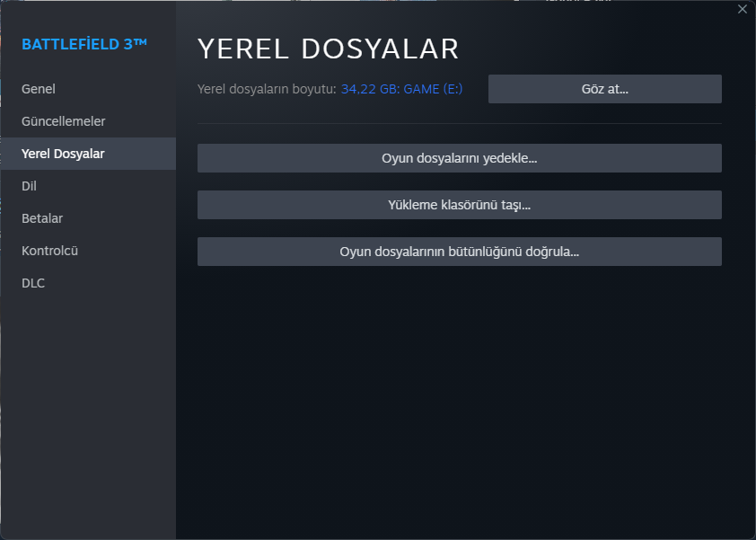Click Oyun dosyalarını yedekle... button
This screenshot has height=540, width=756.
[460, 158]
